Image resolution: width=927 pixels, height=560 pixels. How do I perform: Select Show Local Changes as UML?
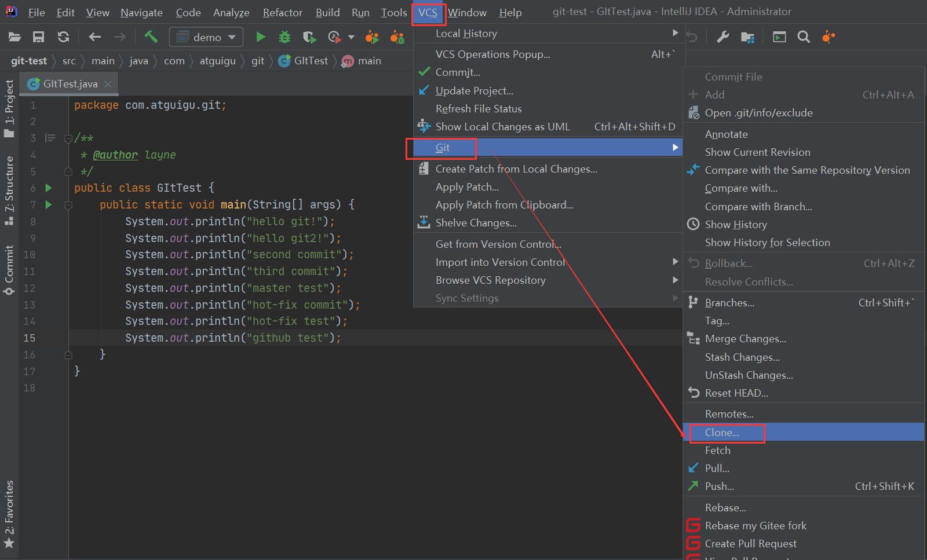pyautogui.click(x=548, y=126)
